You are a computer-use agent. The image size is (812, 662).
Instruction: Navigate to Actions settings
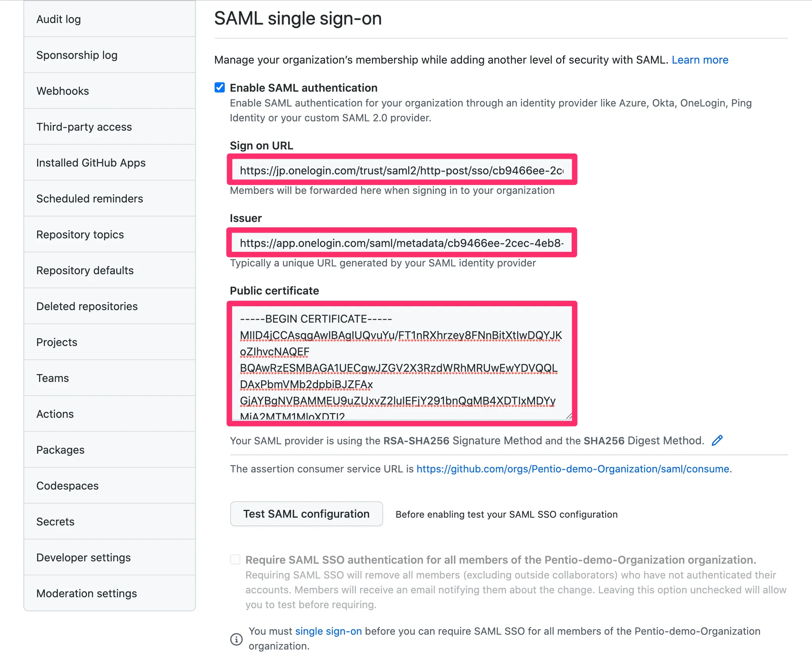(55, 414)
